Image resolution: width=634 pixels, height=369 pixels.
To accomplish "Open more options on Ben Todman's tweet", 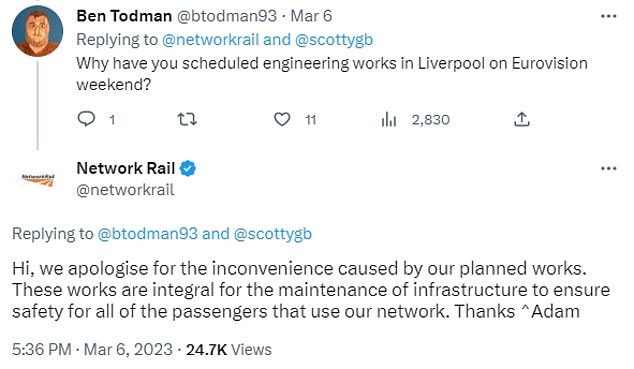I will (609, 16).
